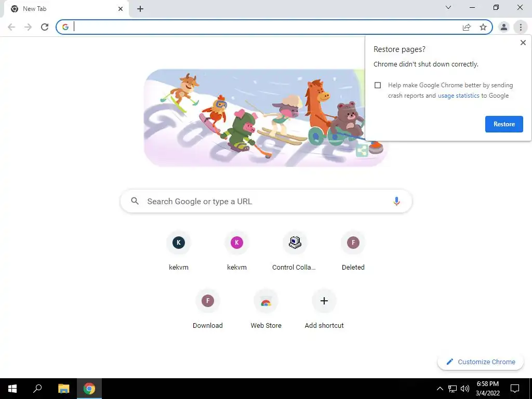Open a new tab with plus button
Image resolution: width=532 pixels, height=399 pixels.
140,9
